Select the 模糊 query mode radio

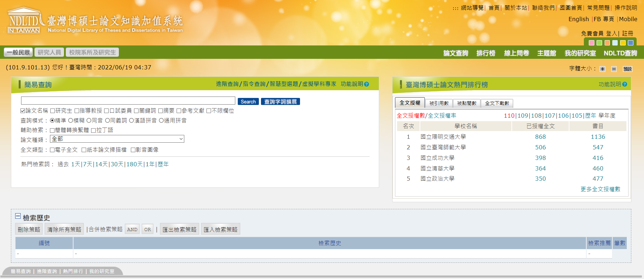(x=70, y=120)
